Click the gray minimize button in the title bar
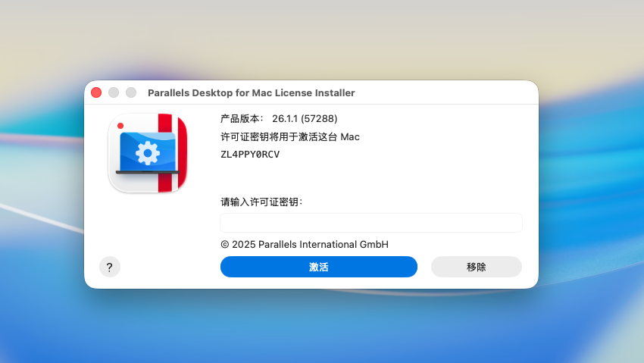 (114, 92)
